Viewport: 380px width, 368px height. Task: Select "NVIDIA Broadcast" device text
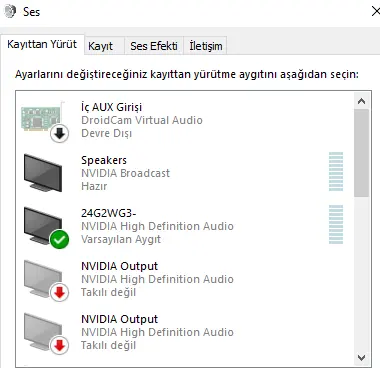point(125,173)
